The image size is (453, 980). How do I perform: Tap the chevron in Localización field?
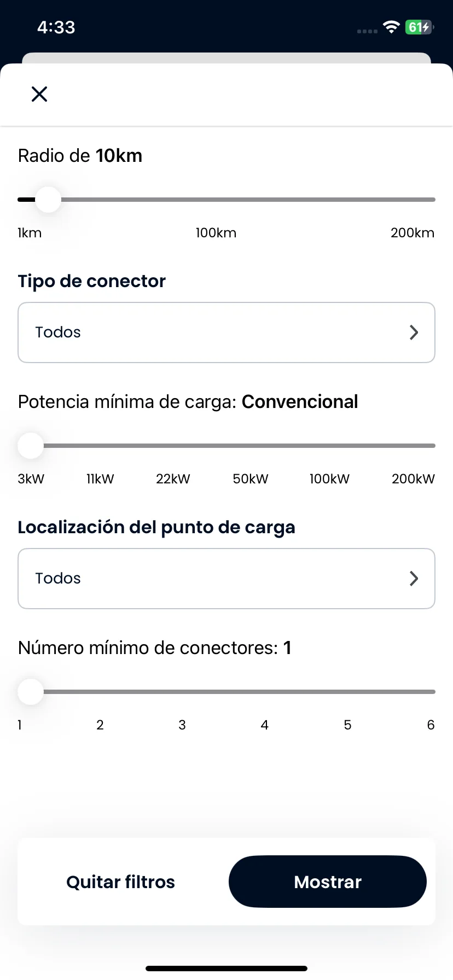tap(414, 579)
